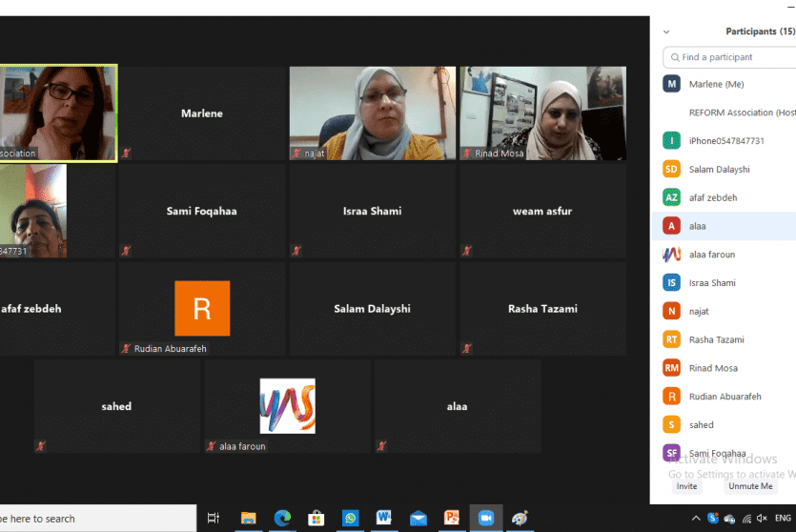The image size is (796, 532).
Task: Open Task View in the taskbar
Action: [x=214, y=518]
